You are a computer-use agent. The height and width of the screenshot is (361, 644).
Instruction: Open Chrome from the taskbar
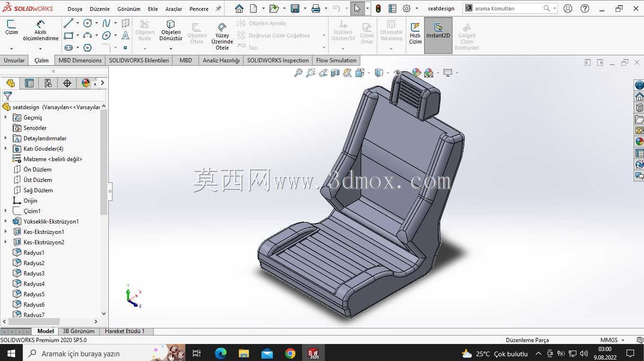click(x=290, y=353)
